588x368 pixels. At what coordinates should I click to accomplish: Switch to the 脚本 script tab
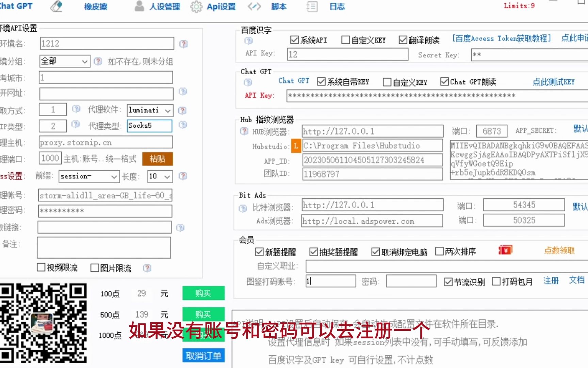(279, 6)
